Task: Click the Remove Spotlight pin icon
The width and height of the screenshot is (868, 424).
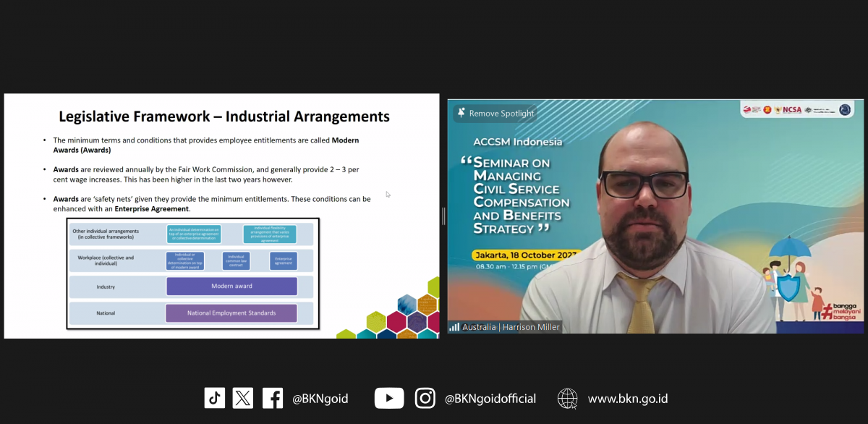Action: [461, 113]
